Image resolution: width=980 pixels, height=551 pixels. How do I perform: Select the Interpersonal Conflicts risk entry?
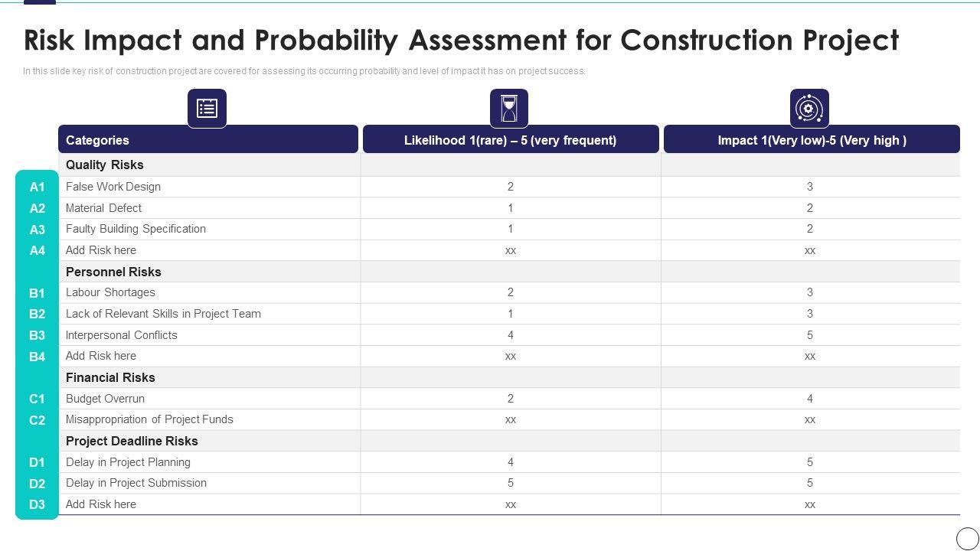(122, 335)
